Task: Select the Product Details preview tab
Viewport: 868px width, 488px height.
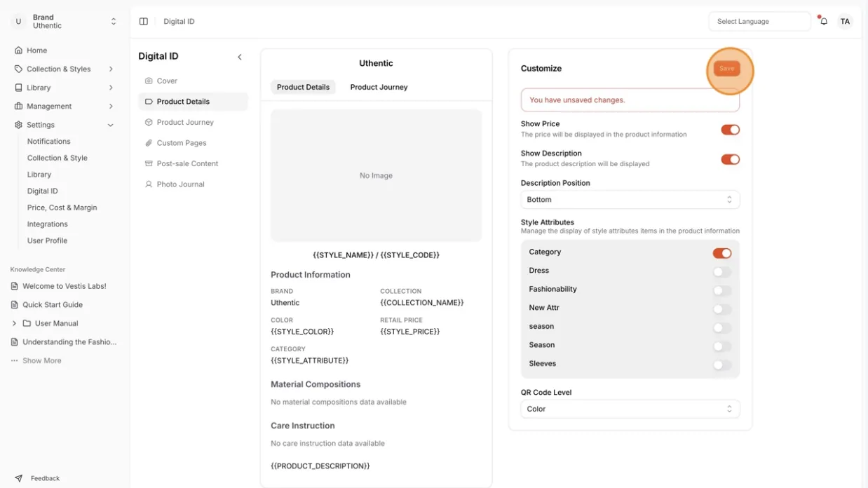Action: [x=303, y=87]
